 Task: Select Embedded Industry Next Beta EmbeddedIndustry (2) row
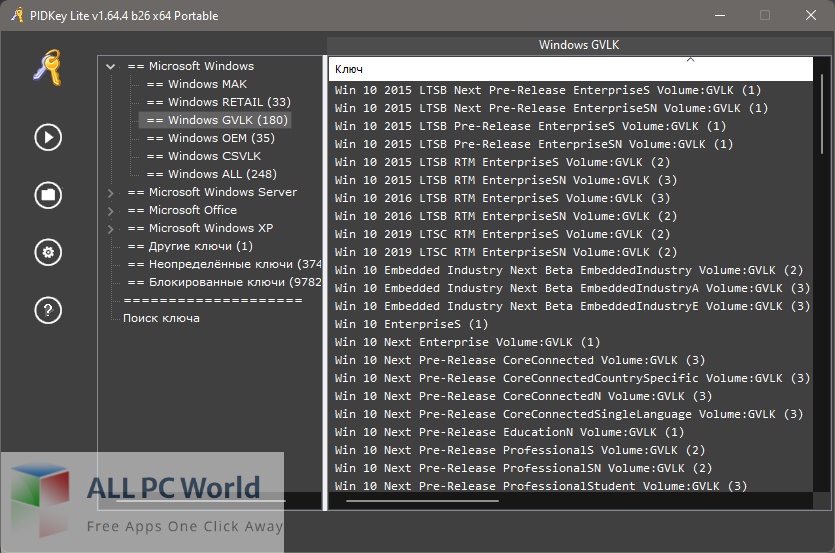569,271
